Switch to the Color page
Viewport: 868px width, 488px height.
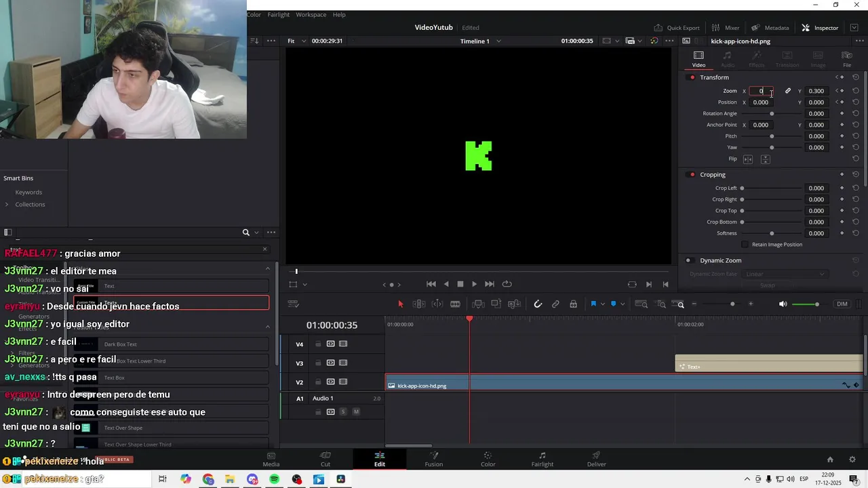pyautogui.click(x=488, y=459)
